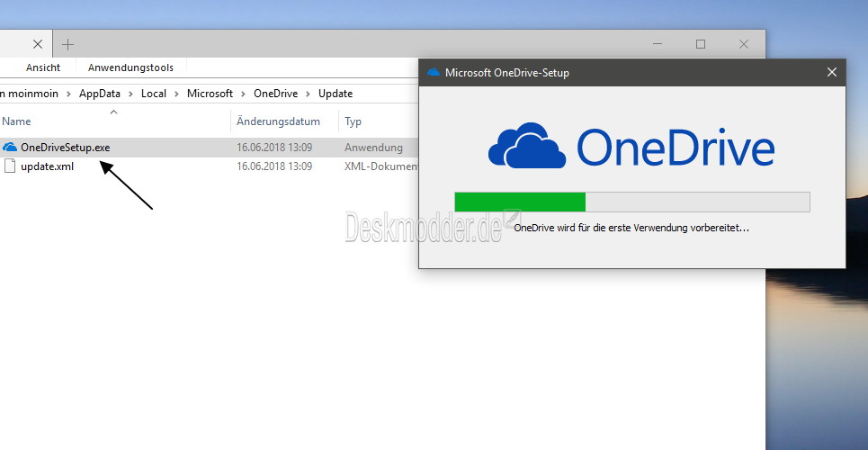The image size is (868, 450).
Task: Add a new Explorer tab
Action: (x=67, y=44)
